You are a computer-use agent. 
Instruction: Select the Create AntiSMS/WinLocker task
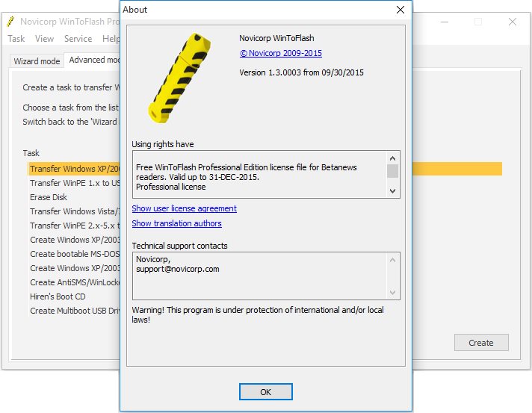74,282
